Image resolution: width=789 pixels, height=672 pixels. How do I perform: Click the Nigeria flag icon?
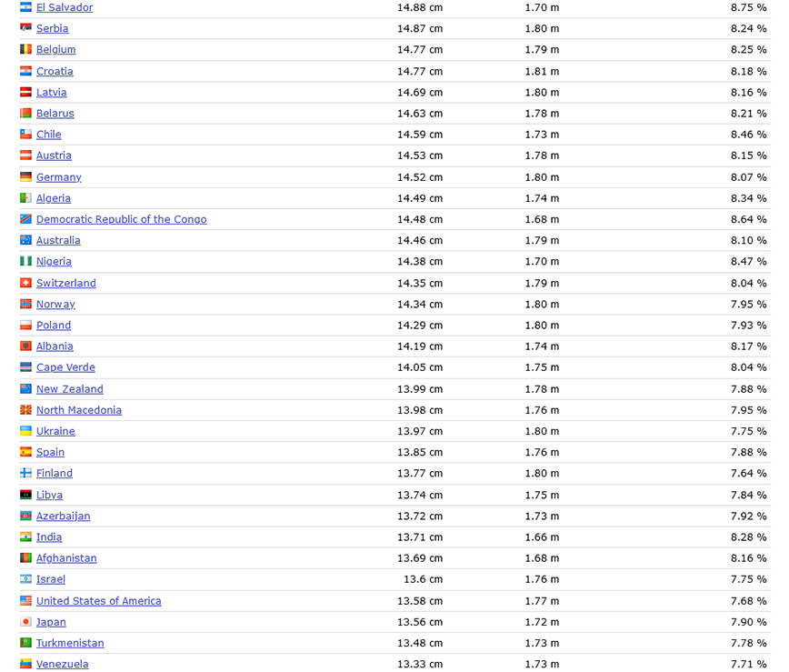tap(25, 262)
